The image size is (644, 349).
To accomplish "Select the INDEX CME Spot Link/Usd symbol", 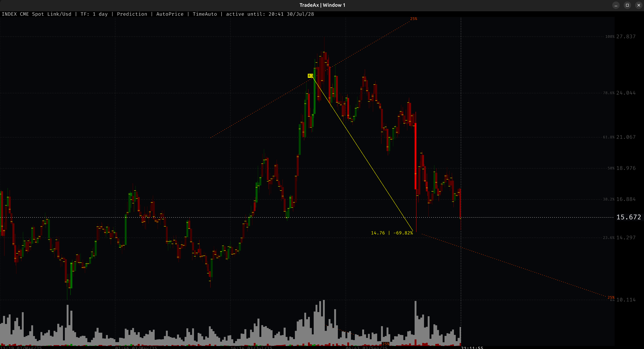I will click(x=36, y=14).
